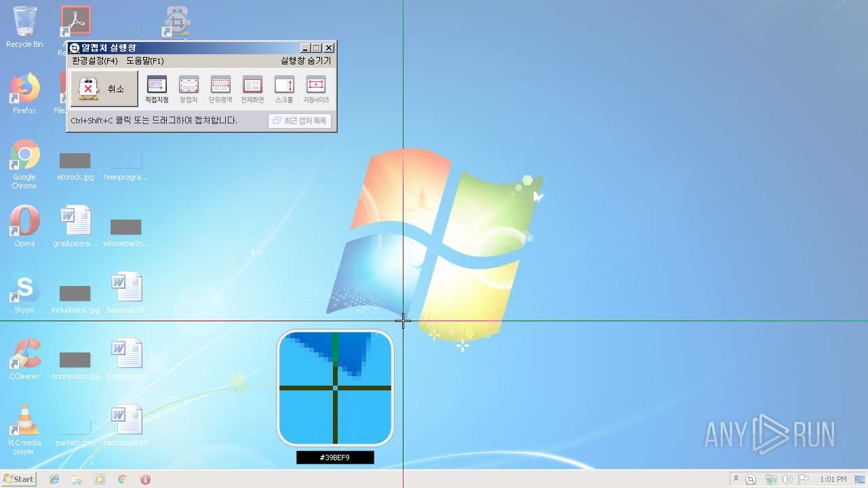Select the whosepartn... desktop file
Viewport: 868px width, 488px height.
pyautogui.click(x=126, y=231)
